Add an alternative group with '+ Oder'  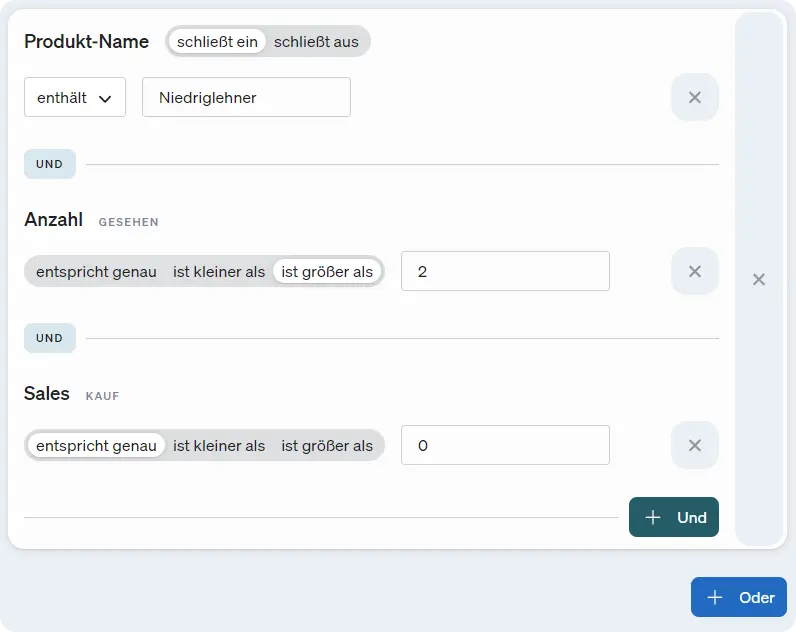(739, 597)
